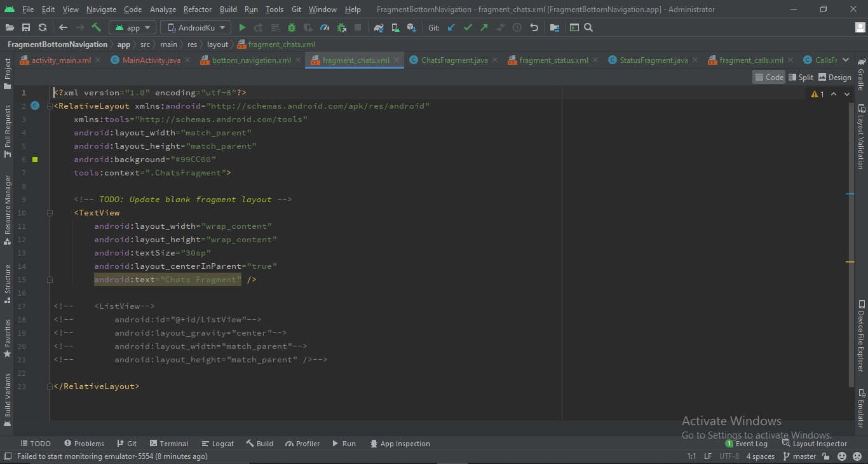The image size is (868, 464).
Task: Update project with the blue Git arrow
Action: [451, 27]
